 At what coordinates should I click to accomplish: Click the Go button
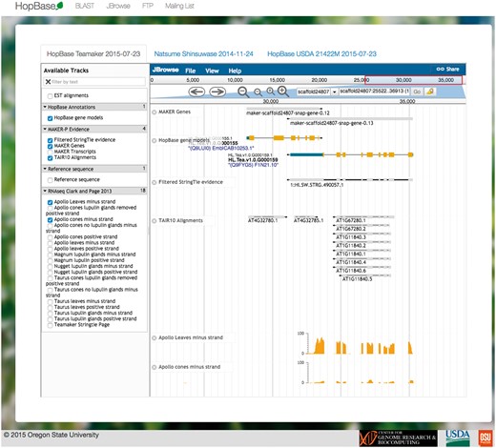pos(417,92)
